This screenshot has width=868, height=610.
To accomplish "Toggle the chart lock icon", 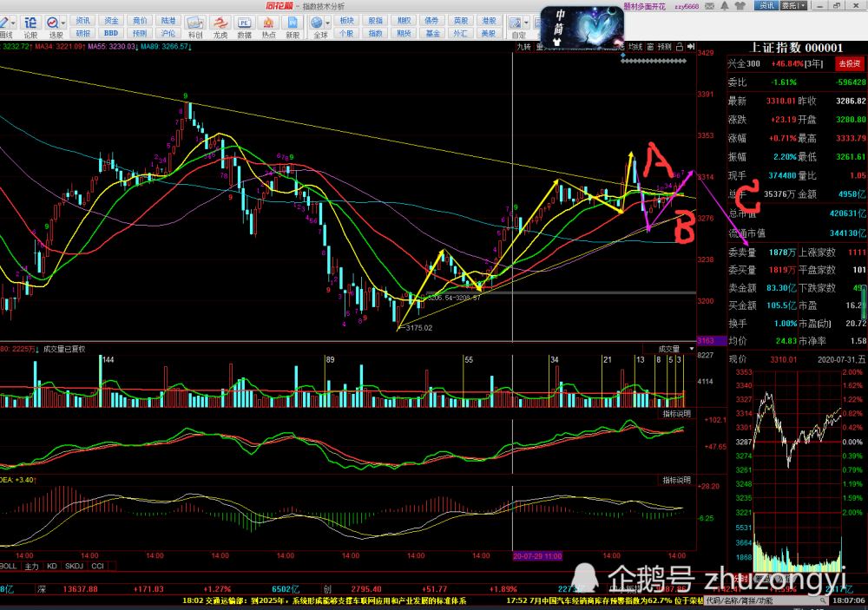I will (x=680, y=47).
